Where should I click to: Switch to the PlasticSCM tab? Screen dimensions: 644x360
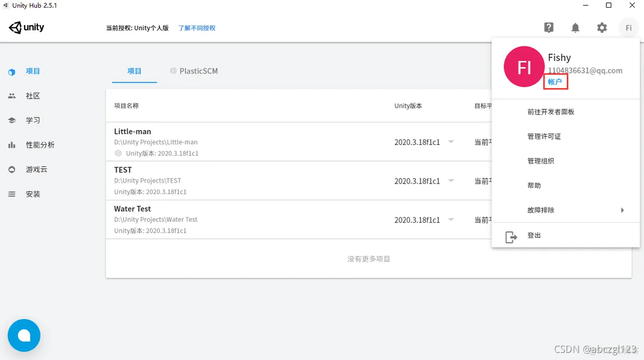[x=194, y=71]
